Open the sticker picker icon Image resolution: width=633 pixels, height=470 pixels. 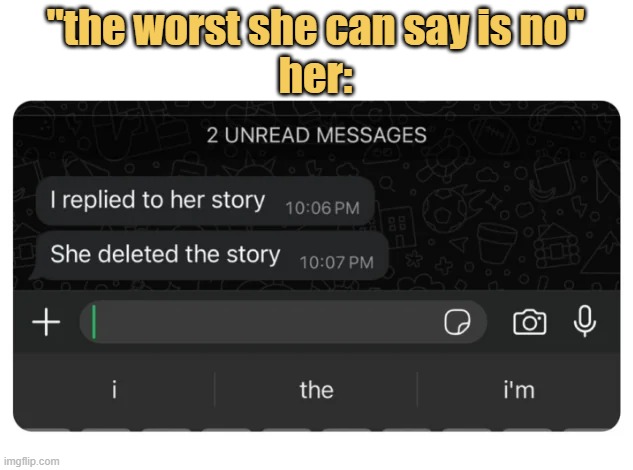coord(457,322)
